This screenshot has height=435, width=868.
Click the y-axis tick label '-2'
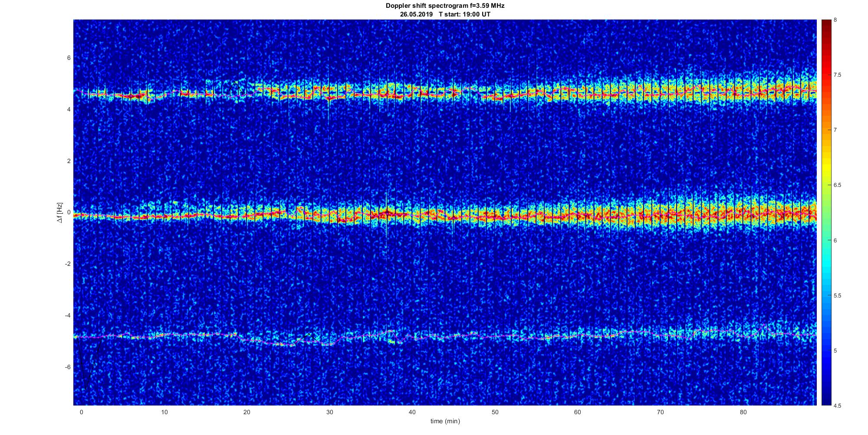pos(68,264)
